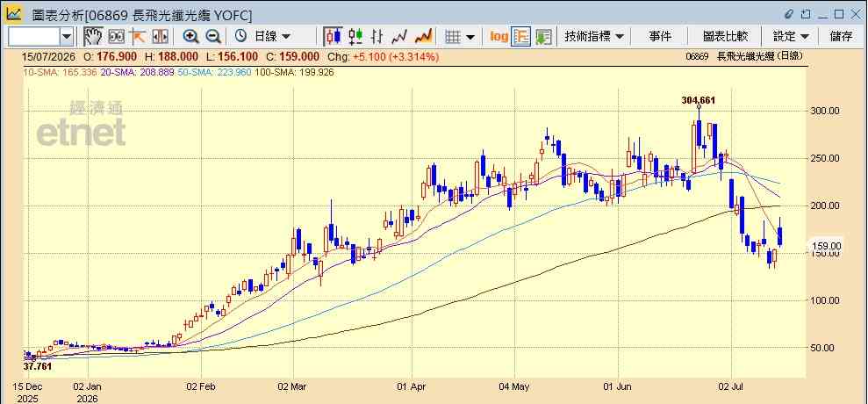Viewport: 868px width, 404px height.
Task: Click the 159.00 current price label
Action: pos(826,246)
